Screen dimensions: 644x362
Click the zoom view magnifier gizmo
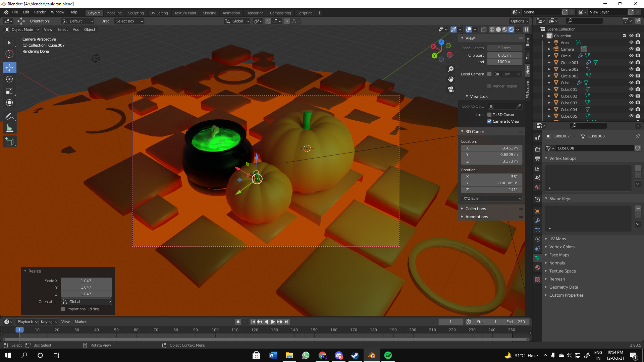451,69
